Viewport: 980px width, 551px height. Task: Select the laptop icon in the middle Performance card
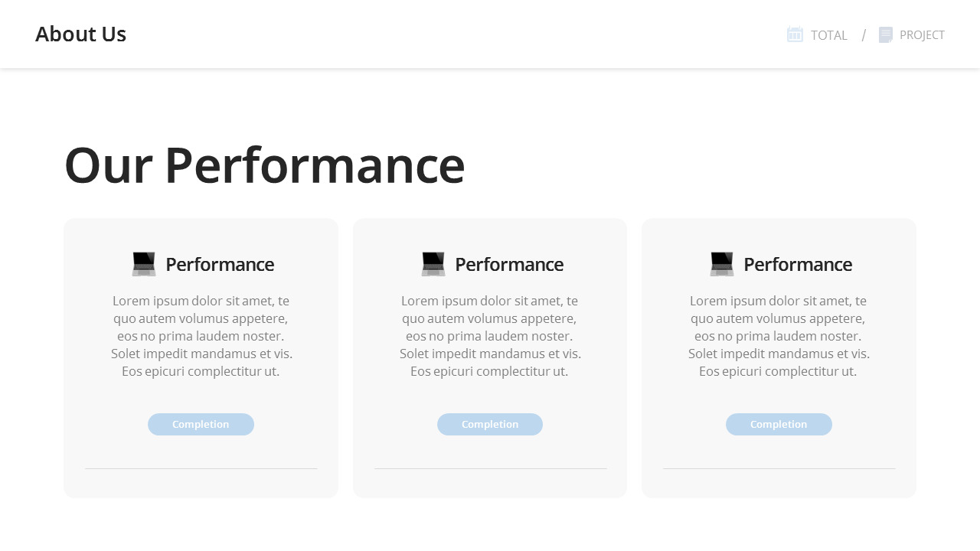(432, 263)
